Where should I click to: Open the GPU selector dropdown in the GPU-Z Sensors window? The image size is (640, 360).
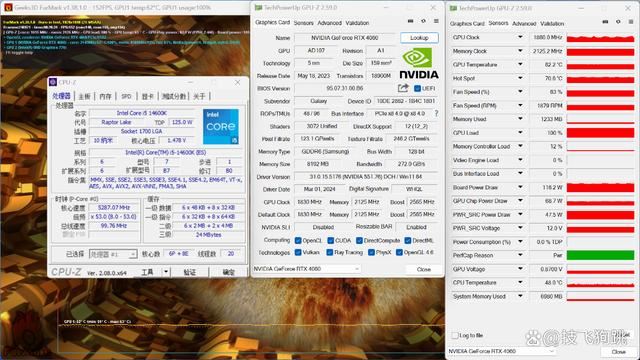(x=502, y=351)
